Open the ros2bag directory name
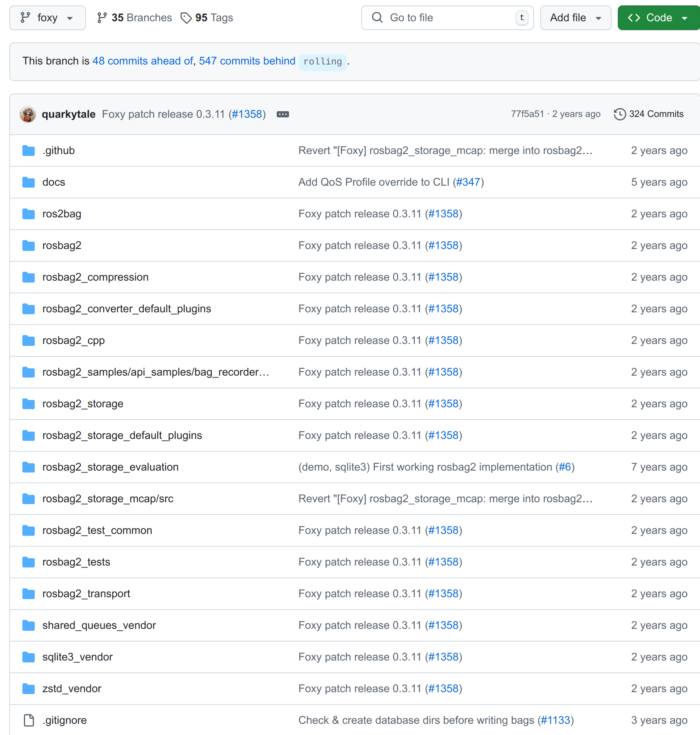The image size is (700, 735). pos(62,214)
